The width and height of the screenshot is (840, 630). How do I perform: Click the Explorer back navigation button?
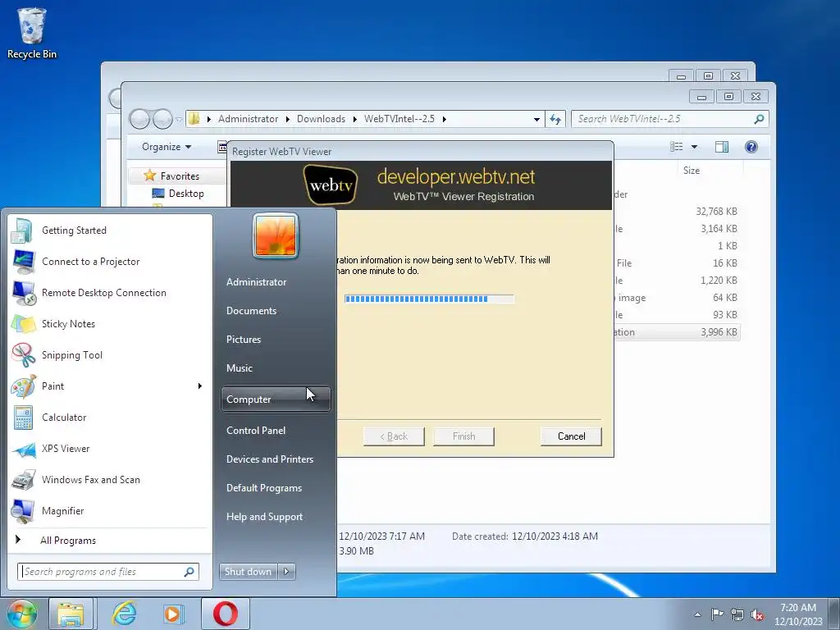tap(139, 119)
